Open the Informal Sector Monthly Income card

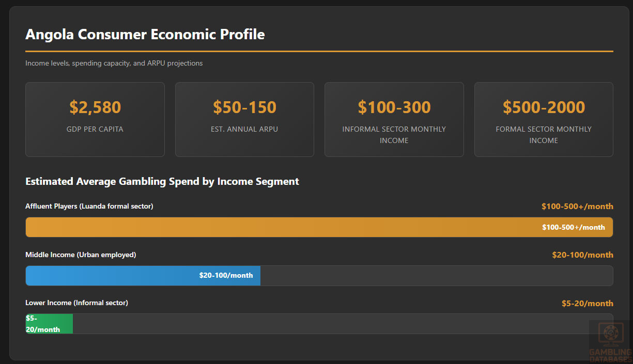click(394, 119)
